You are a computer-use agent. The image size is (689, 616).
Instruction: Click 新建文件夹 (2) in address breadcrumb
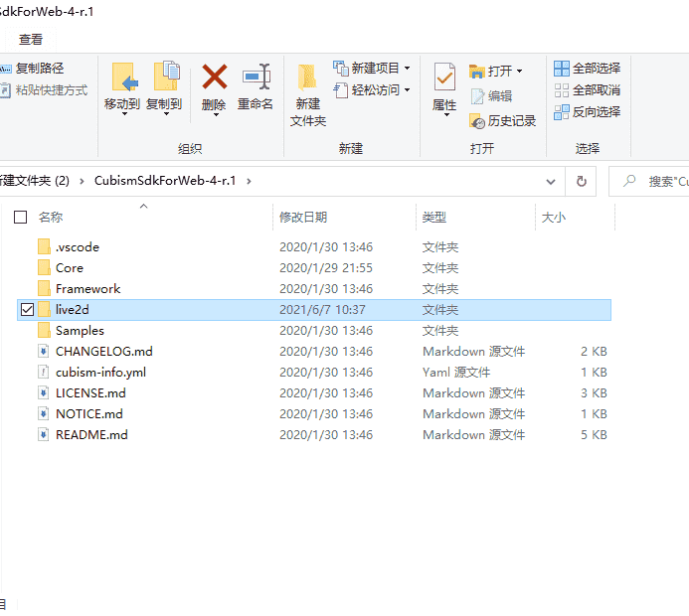34,181
